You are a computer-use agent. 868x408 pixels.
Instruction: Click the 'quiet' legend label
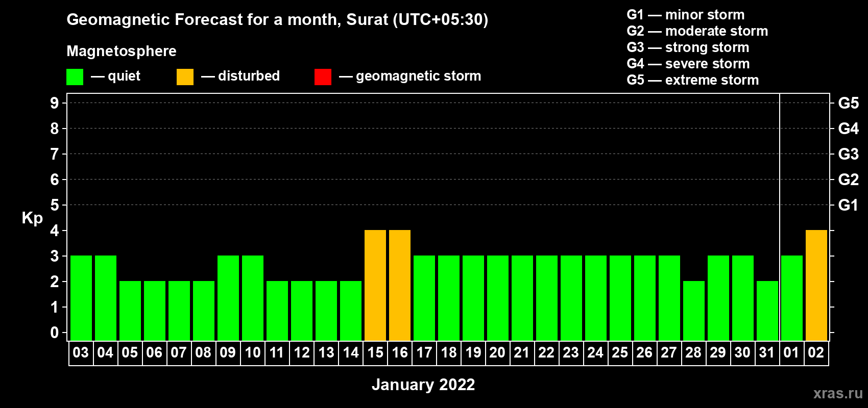124,76
